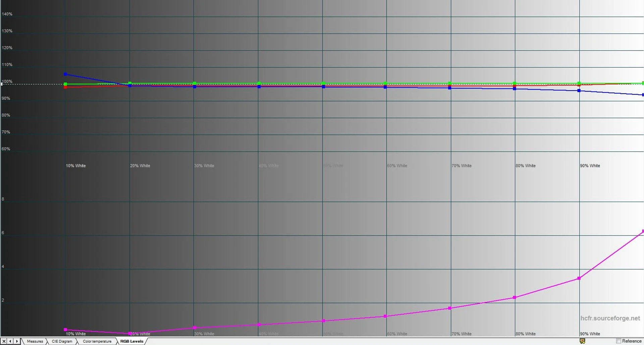This screenshot has width=644, height=345.
Task: Click the 90% White label under the RGB graph
Action: click(x=590, y=166)
